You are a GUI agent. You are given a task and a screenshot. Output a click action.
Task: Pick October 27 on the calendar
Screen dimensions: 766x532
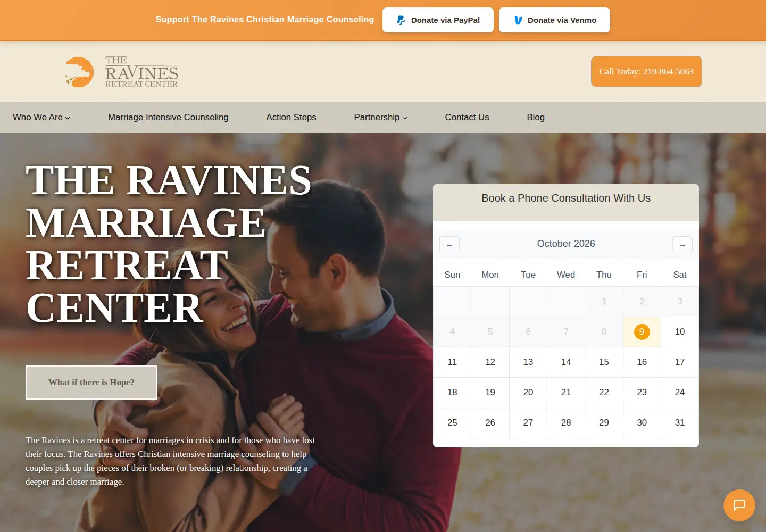pos(528,423)
